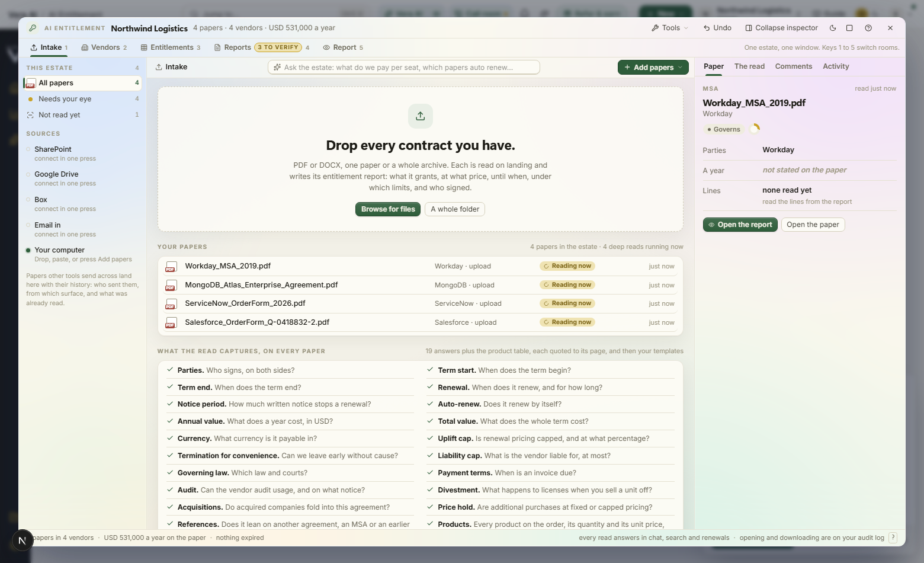
Task: Click Browse for files button
Action: pos(388,209)
